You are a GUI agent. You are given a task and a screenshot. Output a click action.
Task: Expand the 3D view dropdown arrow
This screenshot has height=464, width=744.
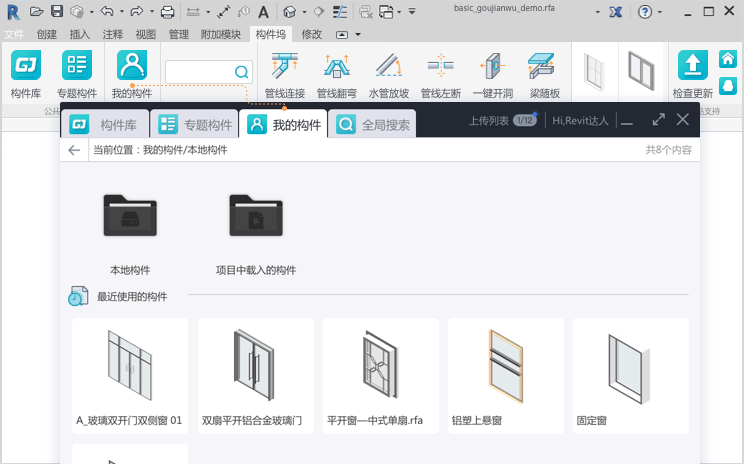coord(304,12)
